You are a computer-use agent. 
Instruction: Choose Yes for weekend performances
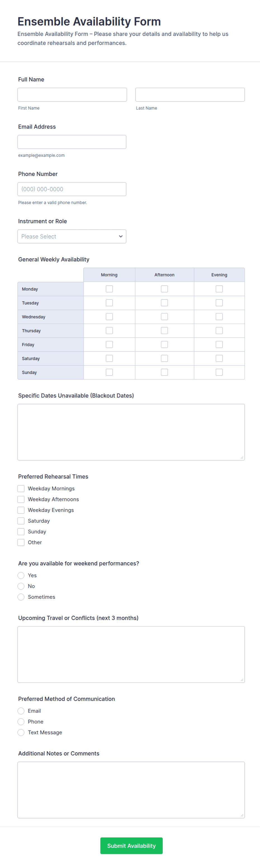click(x=21, y=575)
